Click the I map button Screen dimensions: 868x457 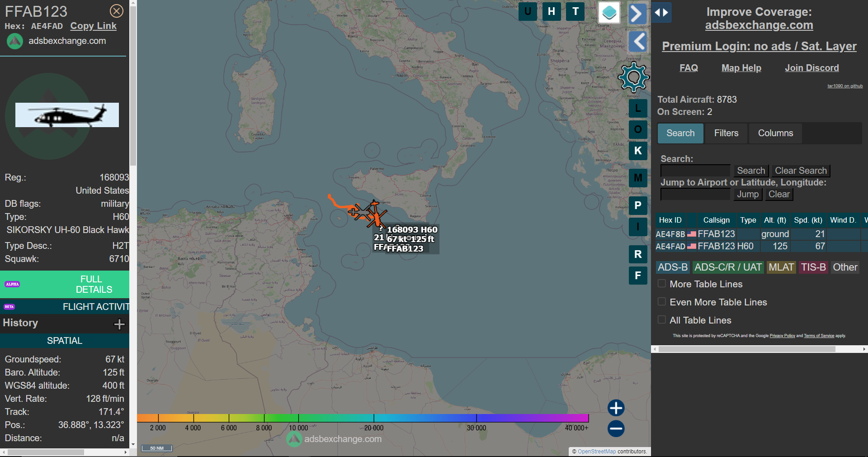pyautogui.click(x=638, y=227)
